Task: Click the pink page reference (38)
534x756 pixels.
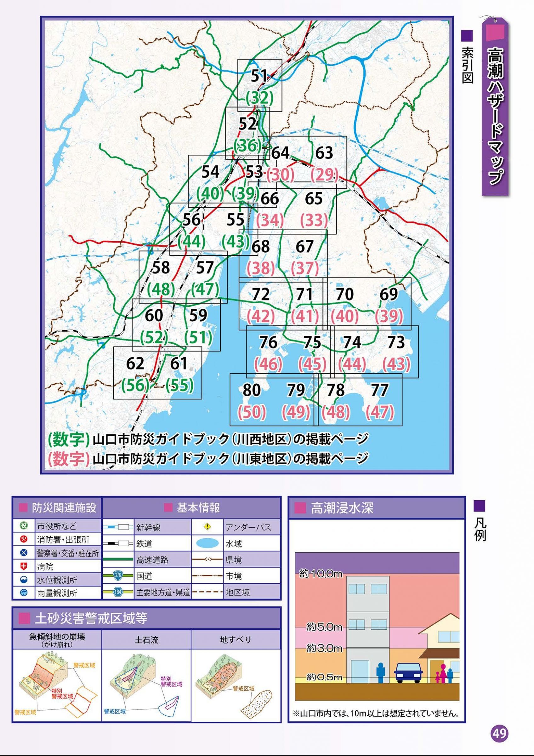Action: tap(261, 269)
